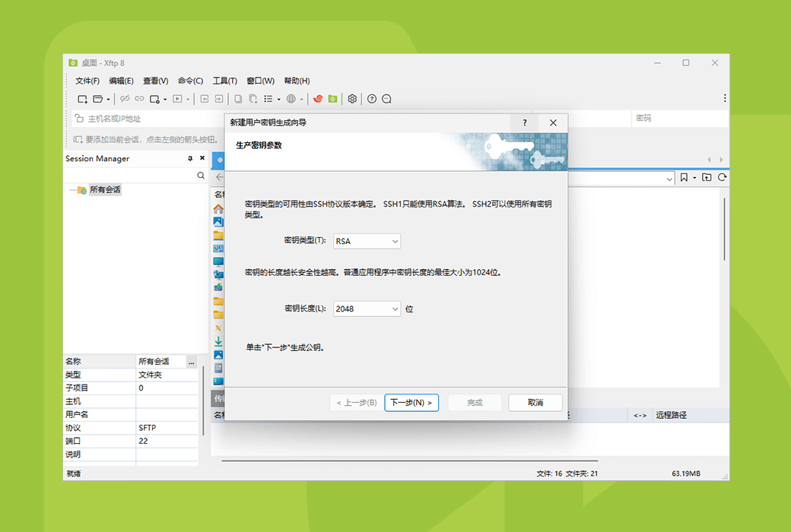Close the Session Manager panel

[x=202, y=158]
